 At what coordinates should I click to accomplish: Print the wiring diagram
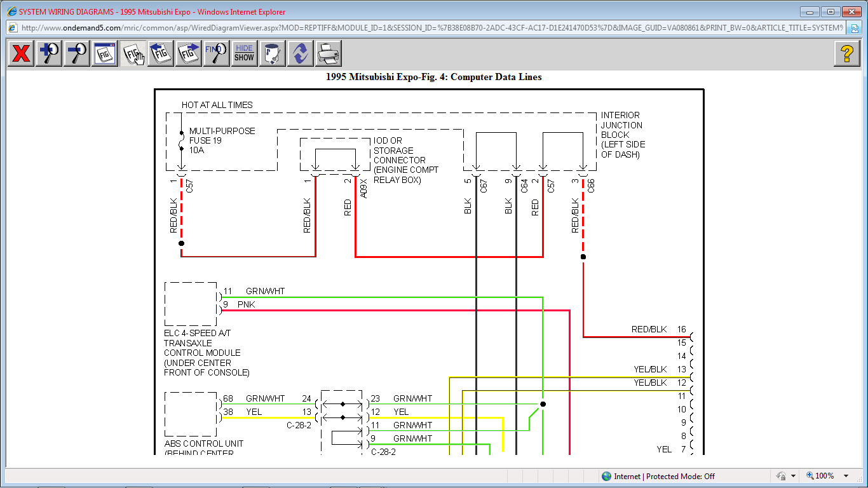tap(329, 53)
